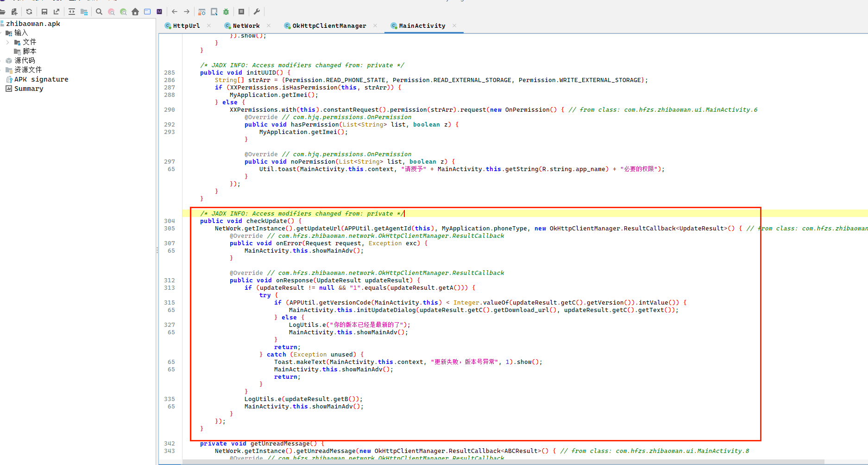Screen dimensions: 868x465
Task: Select the 源代码 tree node
Action: click(x=24, y=61)
